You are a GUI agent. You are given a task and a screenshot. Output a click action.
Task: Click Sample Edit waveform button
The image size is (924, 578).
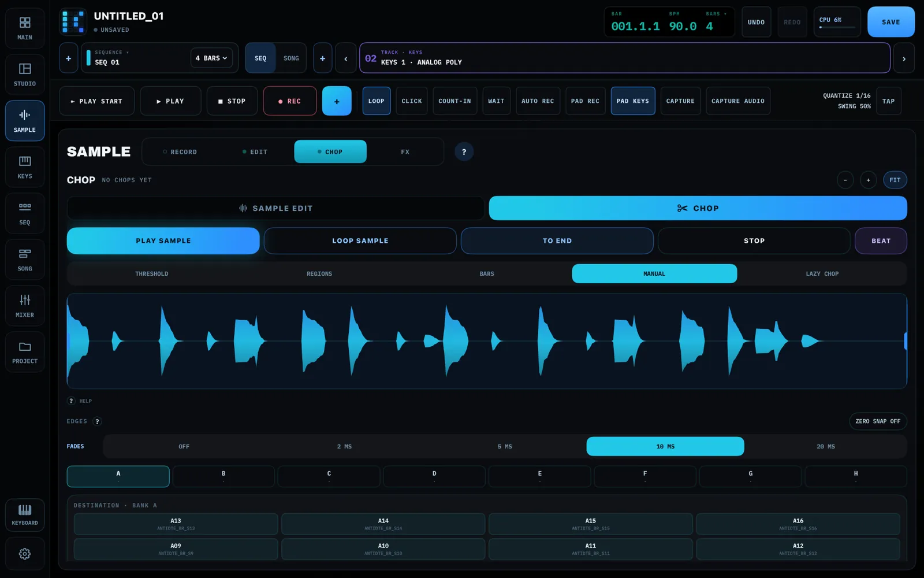(x=275, y=208)
